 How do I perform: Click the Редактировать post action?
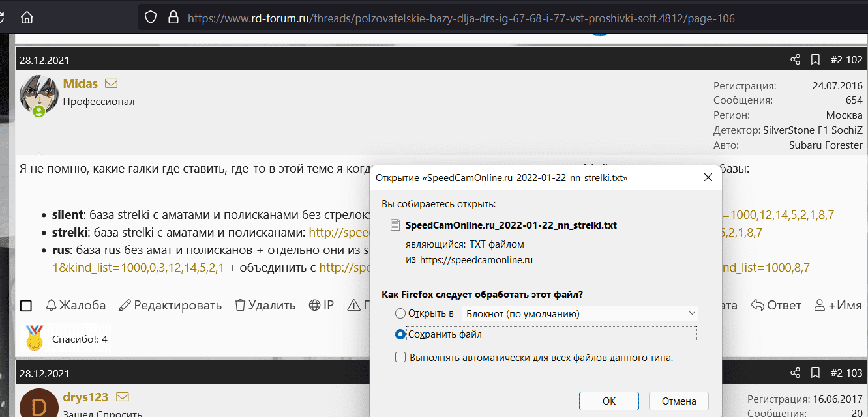pos(170,306)
